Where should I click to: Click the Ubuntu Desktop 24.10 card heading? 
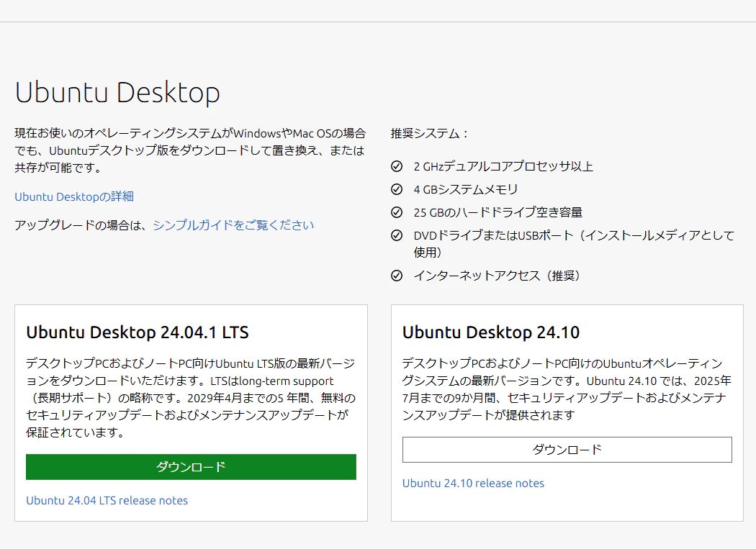[x=491, y=332]
